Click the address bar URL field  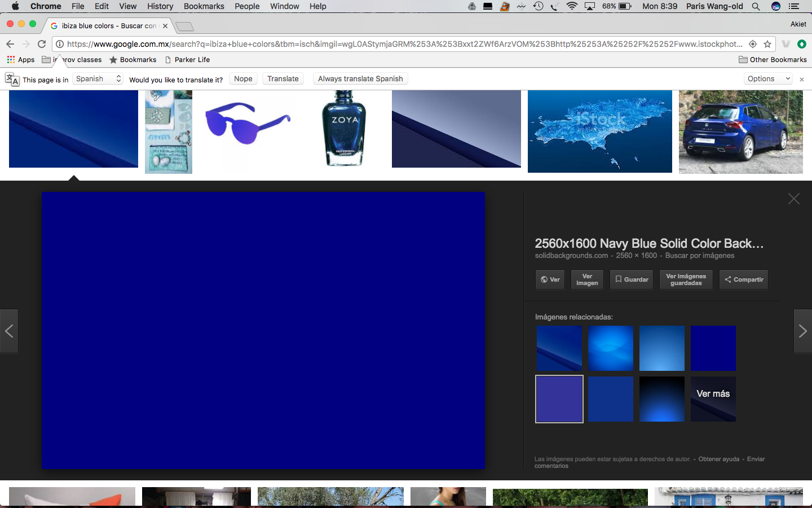click(x=403, y=44)
